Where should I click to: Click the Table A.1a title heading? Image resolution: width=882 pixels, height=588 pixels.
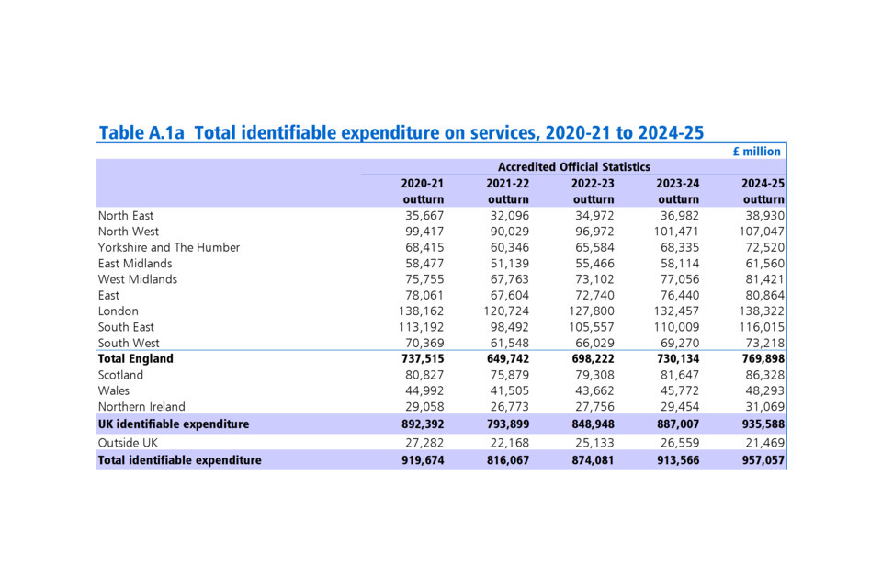pos(401,132)
